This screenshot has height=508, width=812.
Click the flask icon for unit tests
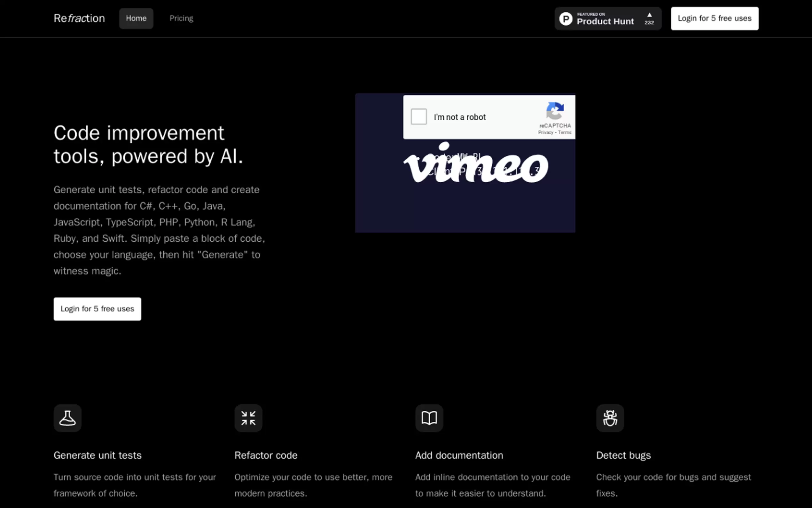coord(67,418)
